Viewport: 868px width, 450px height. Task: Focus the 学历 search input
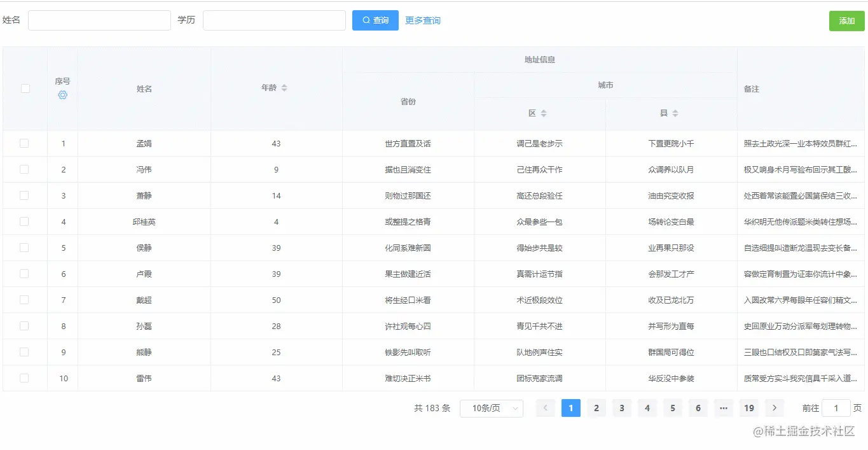(274, 20)
